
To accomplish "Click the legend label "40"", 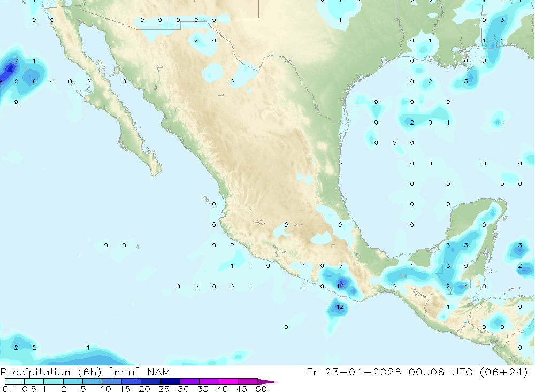I will [x=222, y=389].
